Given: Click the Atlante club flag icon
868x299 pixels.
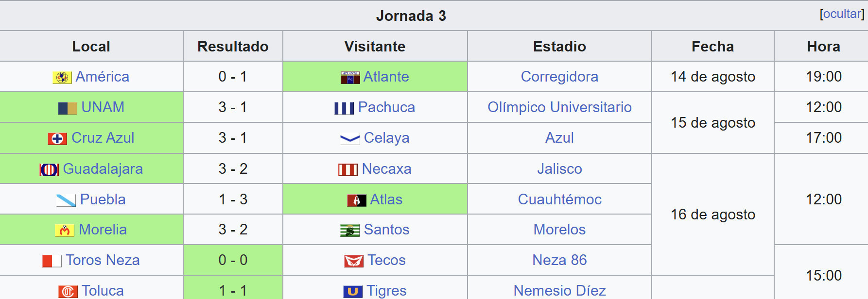Looking at the screenshot, I should tap(350, 77).
